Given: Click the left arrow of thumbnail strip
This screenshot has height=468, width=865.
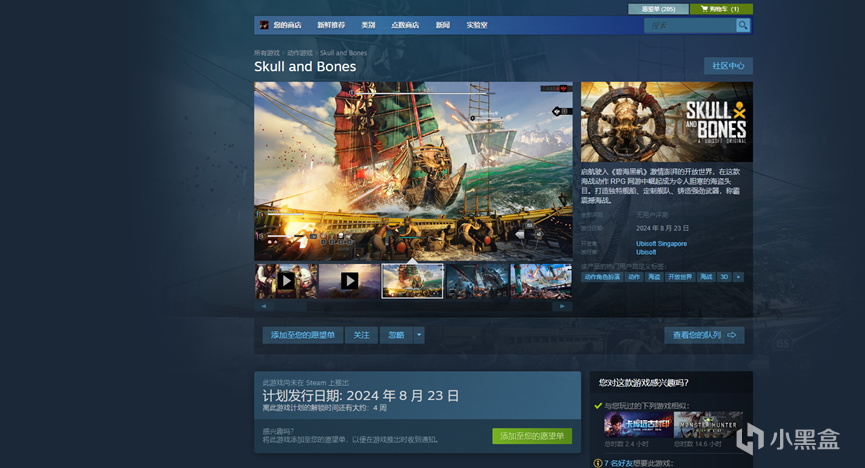Looking at the screenshot, I should click(x=264, y=306).
